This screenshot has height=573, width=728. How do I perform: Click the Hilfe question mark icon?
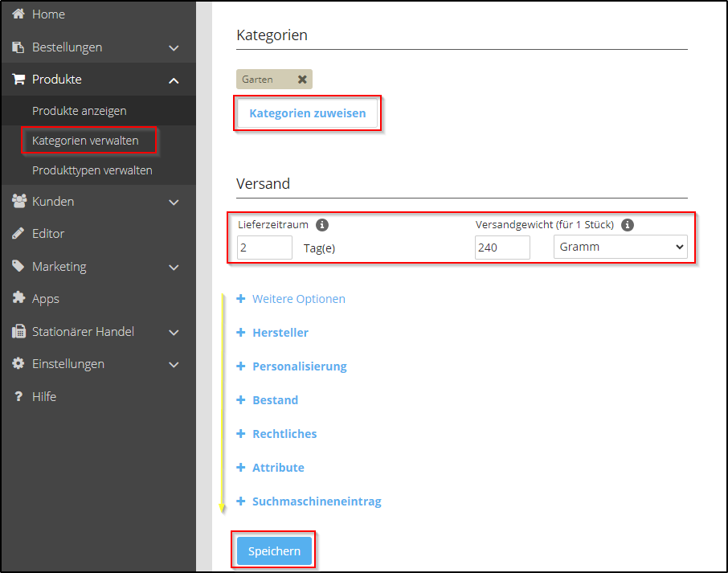click(18, 397)
